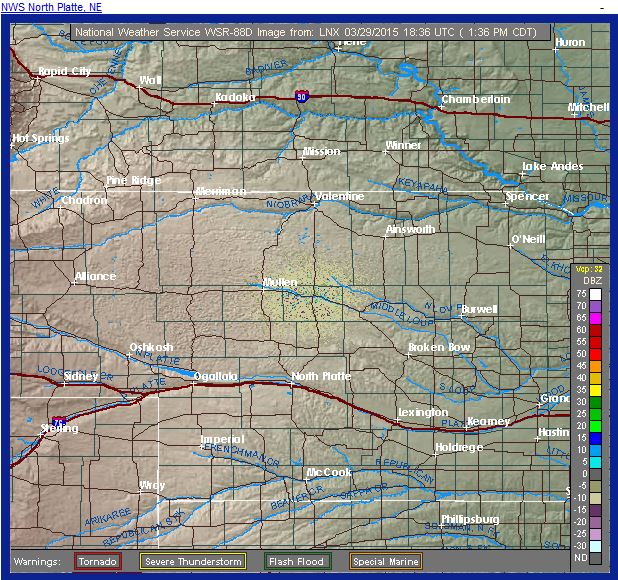Image resolution: width=618 pixels, height=580 pixels.
Task: Click the Warnings: label
Action: point(37,562)
